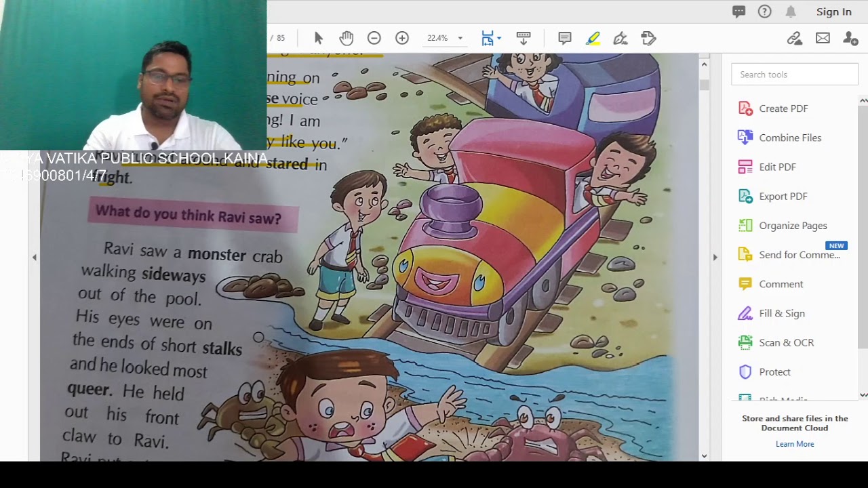Click the tools pane scroll up arrow

[x=863, y=101]
